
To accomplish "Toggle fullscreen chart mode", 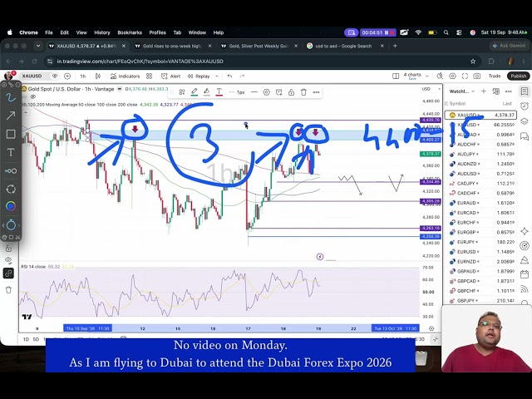I will pos(465,76).
